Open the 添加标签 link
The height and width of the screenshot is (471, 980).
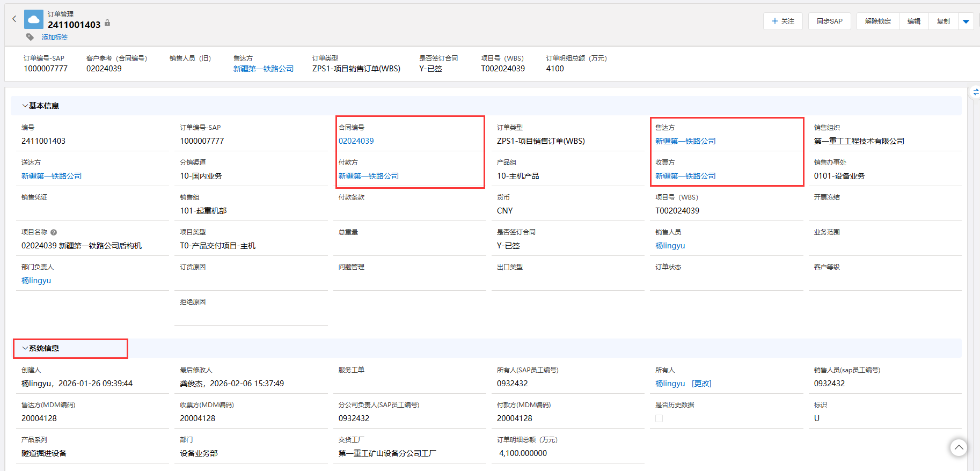[x=55, y=37]
